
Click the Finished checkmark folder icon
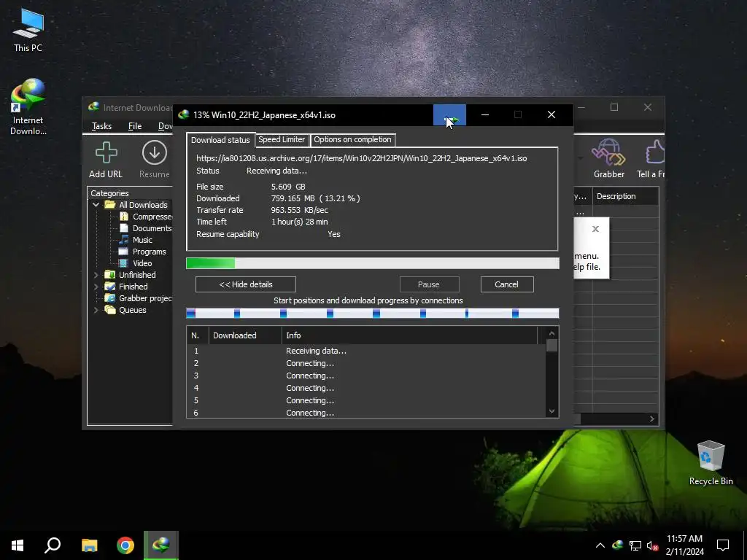[110, 286]
